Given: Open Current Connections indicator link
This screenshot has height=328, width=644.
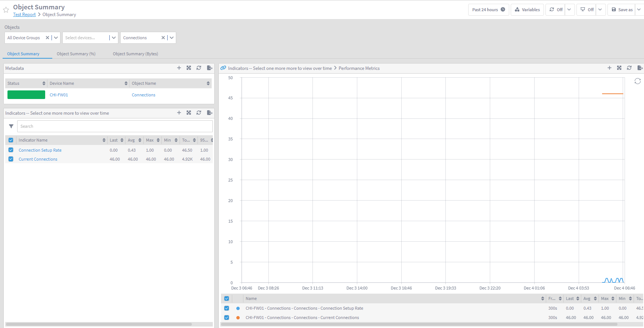Looking at the screenshot, I should click(38, 159).
